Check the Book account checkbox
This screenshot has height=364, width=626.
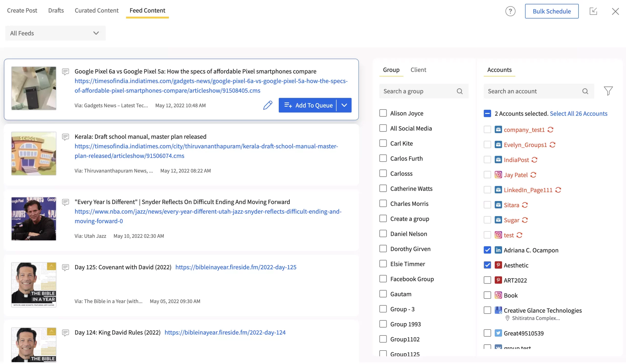tap(487, 295)
